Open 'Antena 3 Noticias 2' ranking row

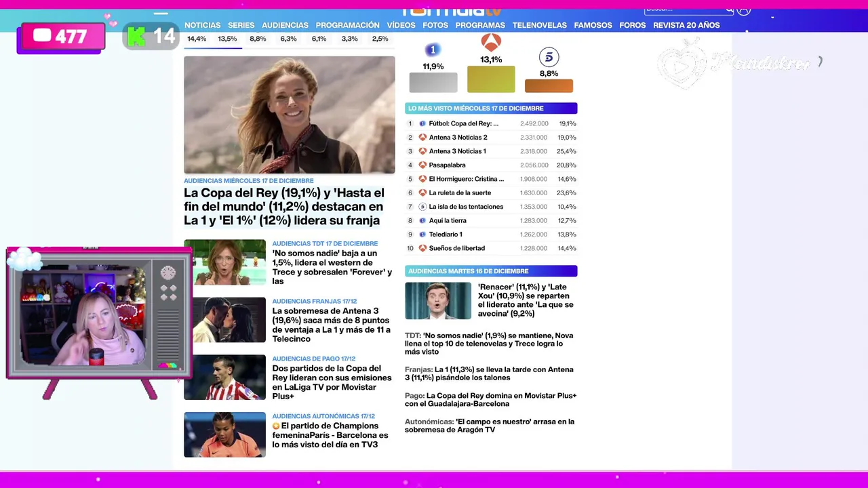click(491, 138)
